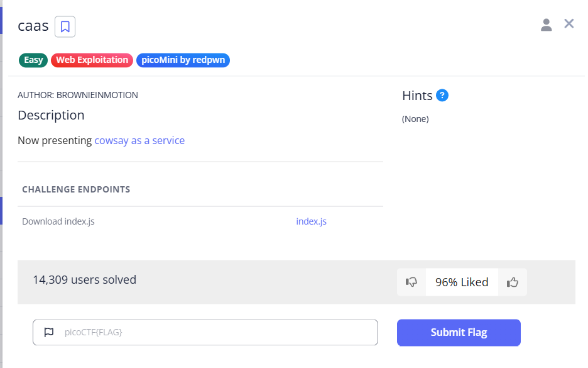Dislike the challenge with thumbs down

[411, 282]
